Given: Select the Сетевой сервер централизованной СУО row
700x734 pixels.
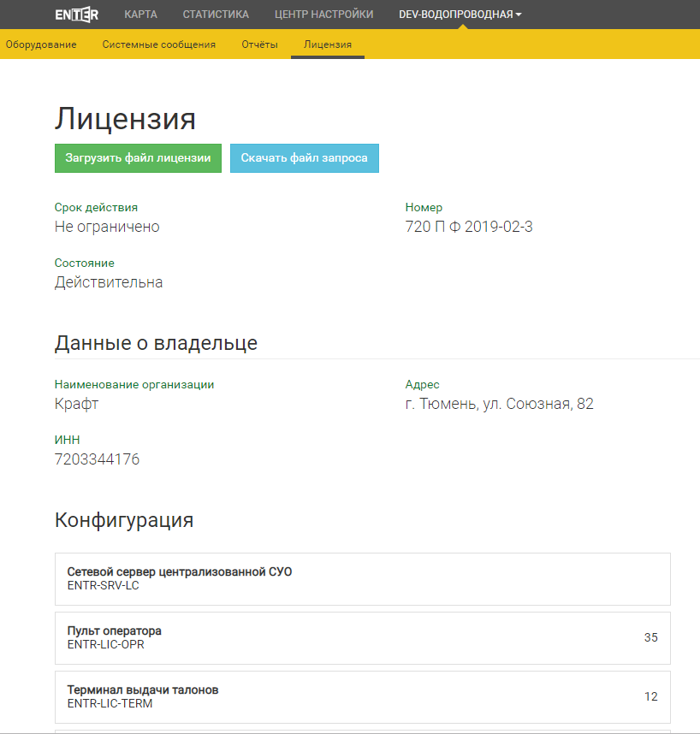Looking at the screenshot, I should [362, 579].
